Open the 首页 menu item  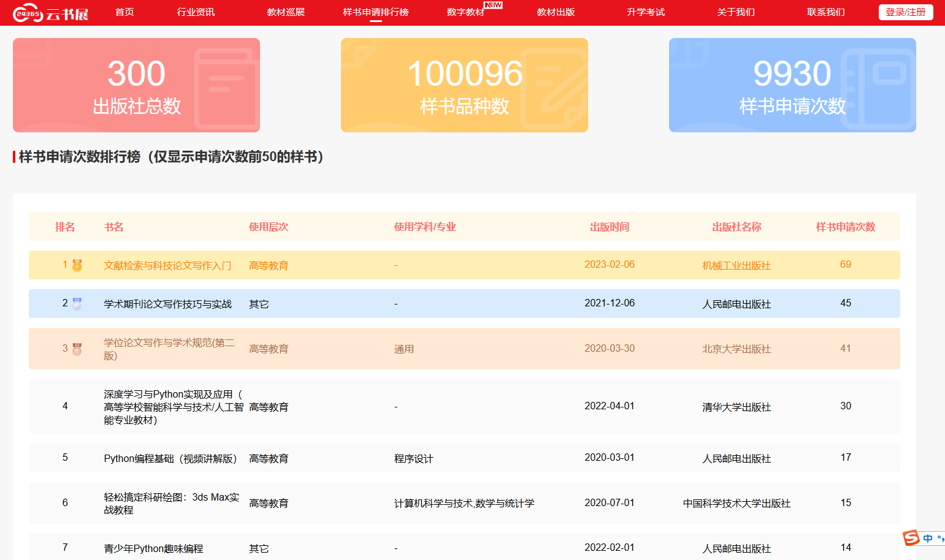[124, 12]
